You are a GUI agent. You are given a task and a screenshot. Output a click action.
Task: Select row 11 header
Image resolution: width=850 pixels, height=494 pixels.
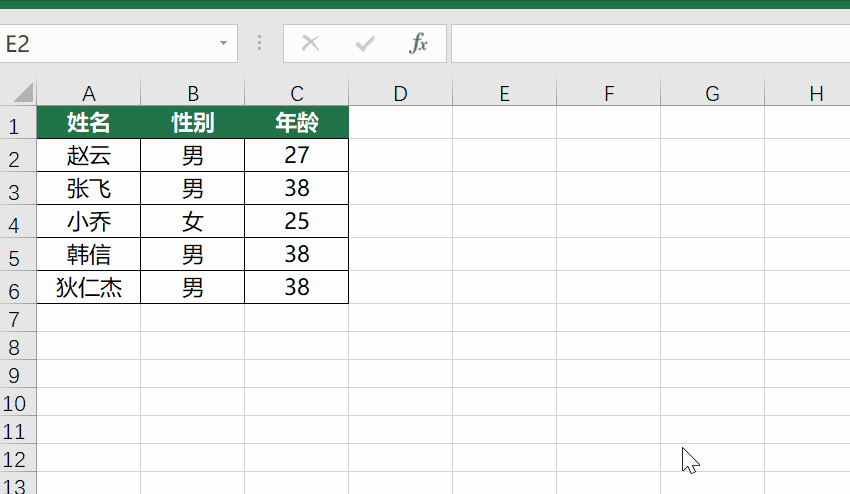(x=18, y=431)
